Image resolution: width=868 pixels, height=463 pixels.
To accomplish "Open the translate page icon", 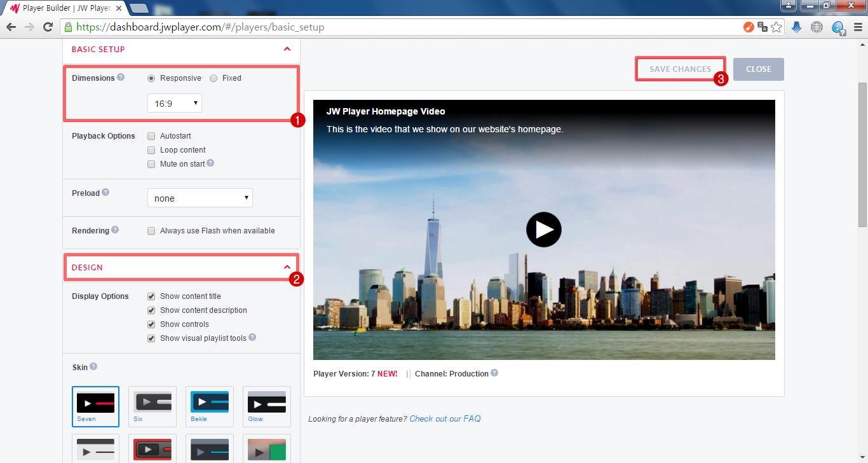I will (763, 27).
